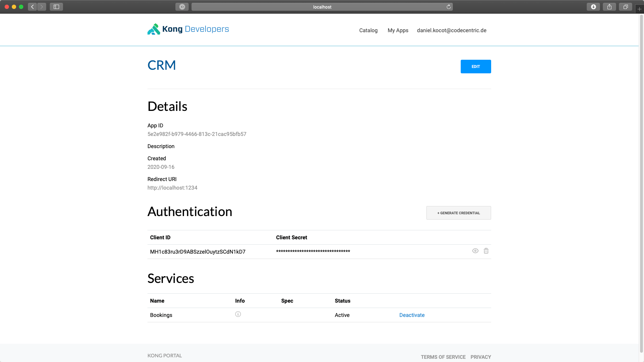Reveal the client secret with eye icon
Image resolution: width=644 pixels, height=362 pixels.
tap(475, 251)
